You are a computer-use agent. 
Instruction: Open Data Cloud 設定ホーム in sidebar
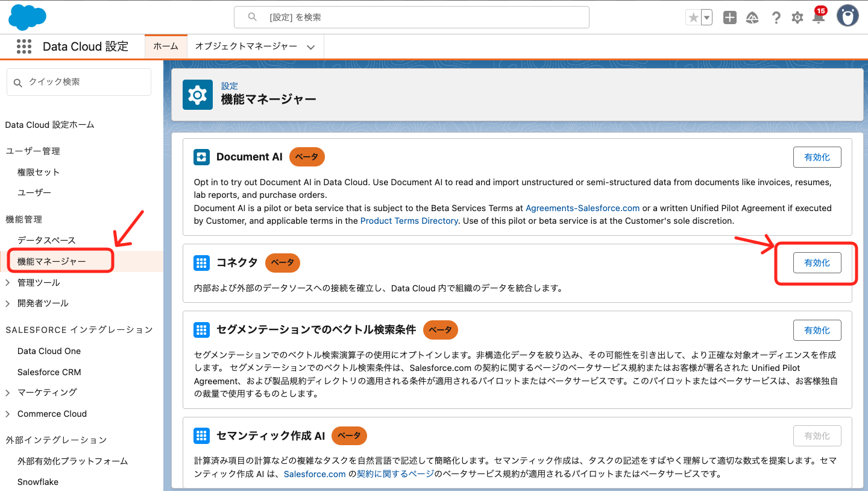click(x=50, y=125)
